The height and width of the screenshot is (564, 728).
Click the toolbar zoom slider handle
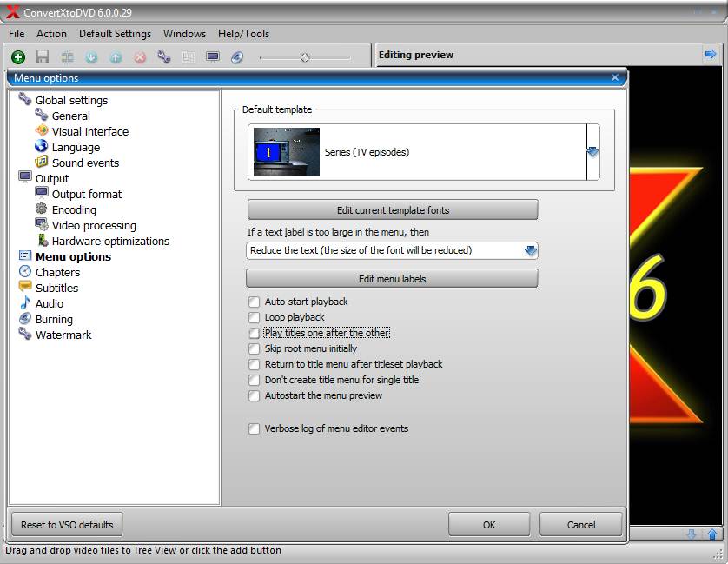tap(305, 57)
